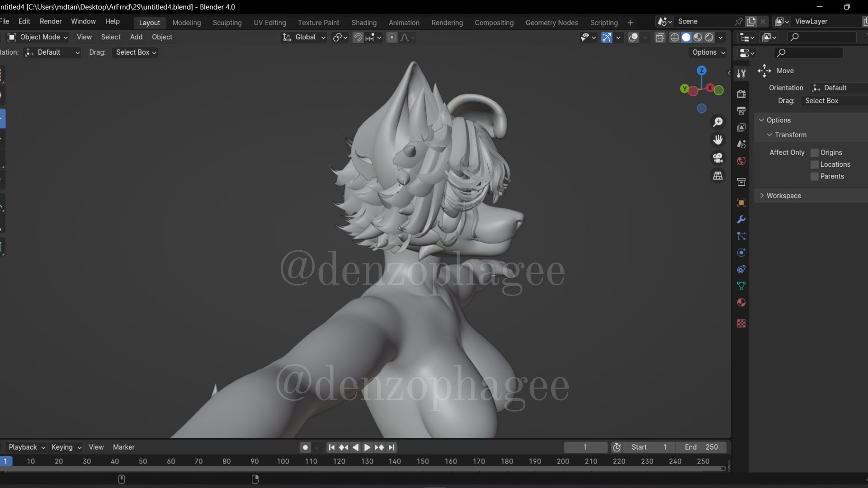Click frame 100 on the timeline
The width and height of the screenshot is (868, 488).
click(x=283, y=461)
